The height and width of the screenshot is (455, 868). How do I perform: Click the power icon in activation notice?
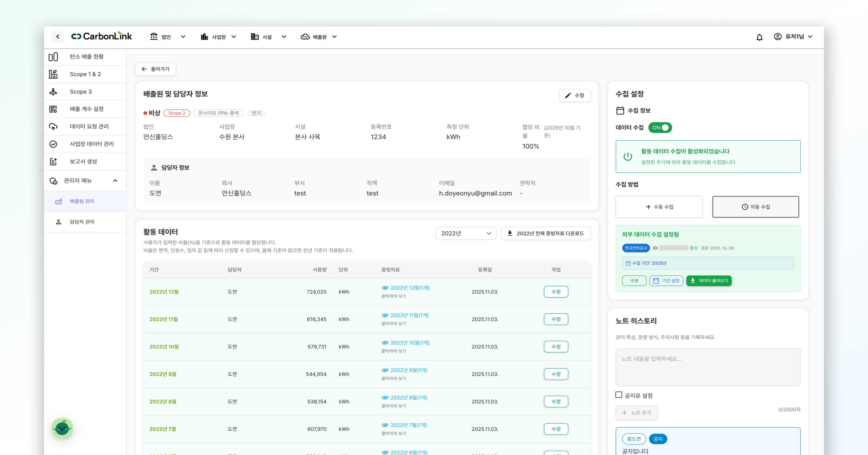(x=627, y=157)
